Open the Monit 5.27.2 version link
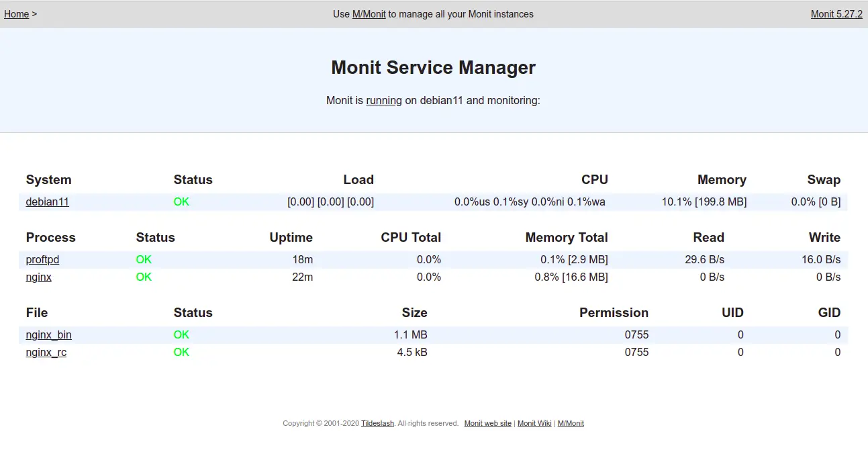This screenshot has height=450, width=868. pyautogui.click(x=836, y=13)
